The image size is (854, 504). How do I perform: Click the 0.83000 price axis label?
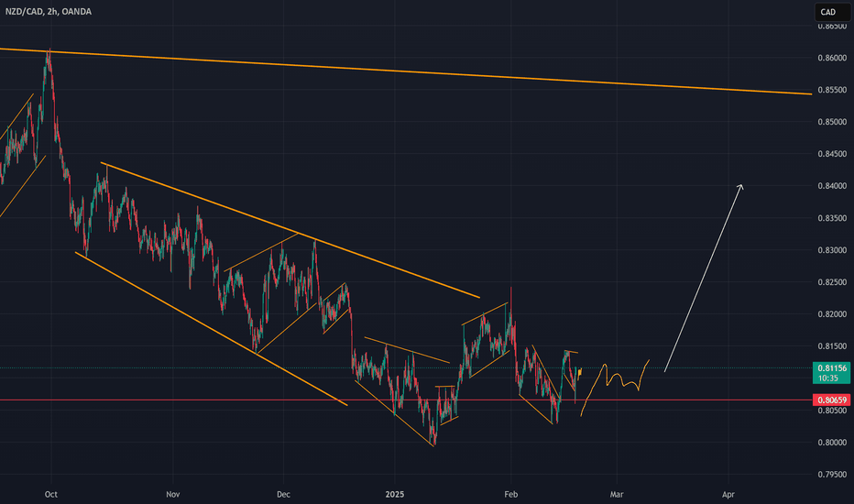point(832,250)
